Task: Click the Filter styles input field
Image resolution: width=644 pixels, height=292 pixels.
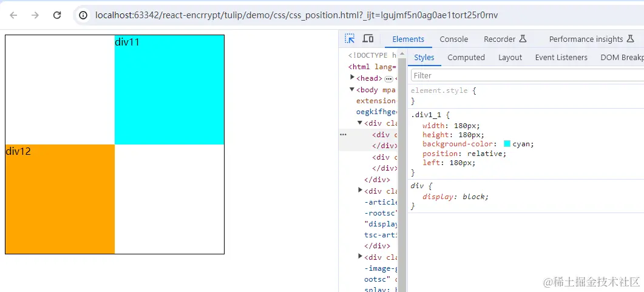Action: tap(527, 75)
